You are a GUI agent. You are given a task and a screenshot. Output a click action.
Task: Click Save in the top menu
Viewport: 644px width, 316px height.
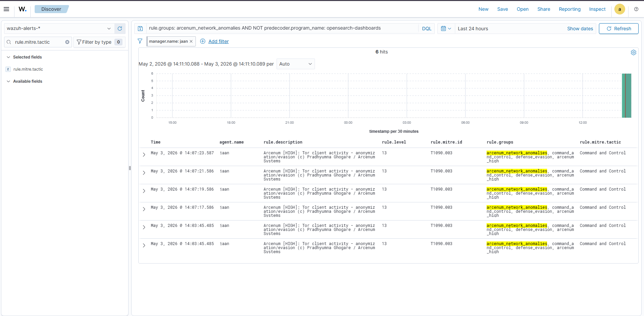tap(502, 9)
